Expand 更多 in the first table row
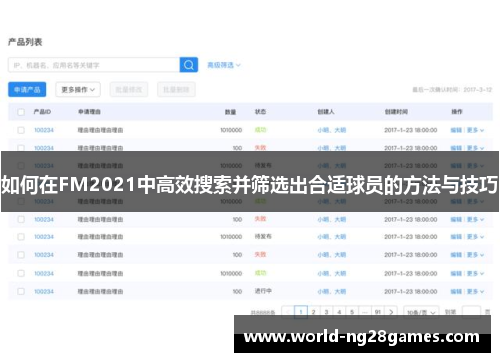The width and height of the screenshot is (500, 362). [475, 130]
